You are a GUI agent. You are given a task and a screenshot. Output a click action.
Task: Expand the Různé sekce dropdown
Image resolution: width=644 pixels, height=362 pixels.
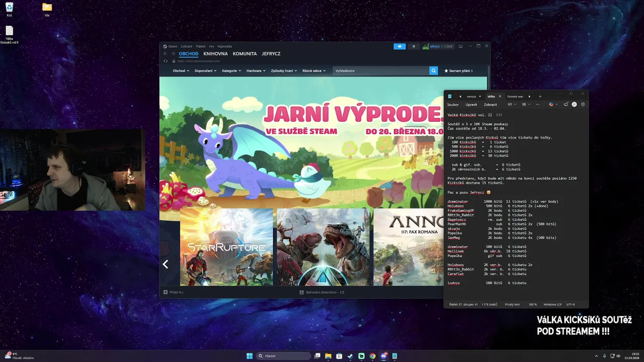pos(314,71)
